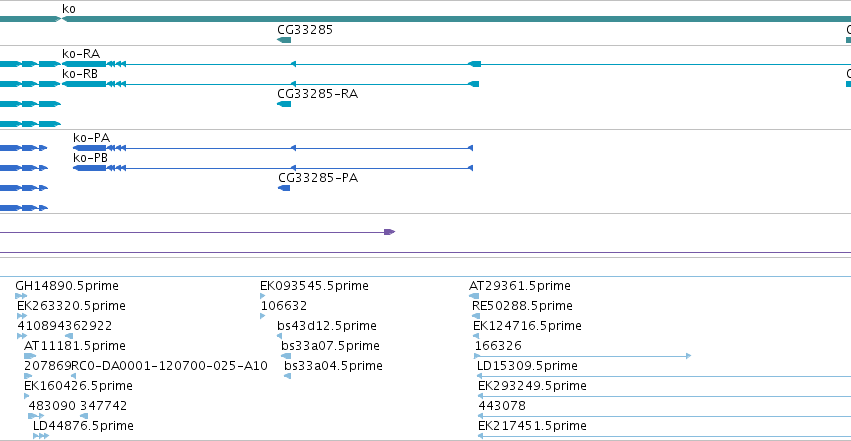Select AT29361.5prime EST label
Image resolution: width=851 pixels, height=441 pixels.
pyautogui.click(x=520, y=286)
